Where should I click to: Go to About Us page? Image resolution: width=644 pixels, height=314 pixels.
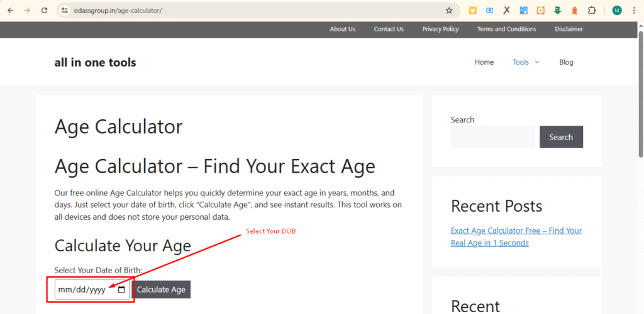point(343,29)
